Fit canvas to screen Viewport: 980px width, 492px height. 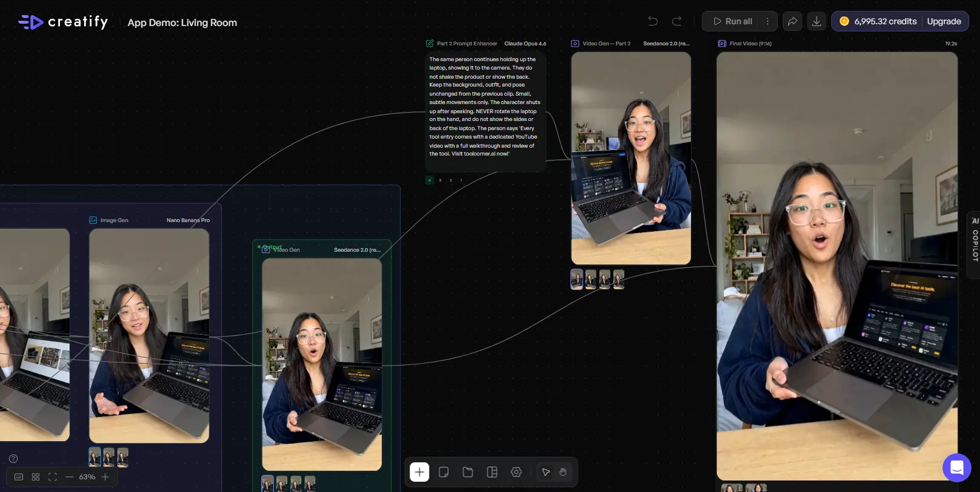coord(53,477)
